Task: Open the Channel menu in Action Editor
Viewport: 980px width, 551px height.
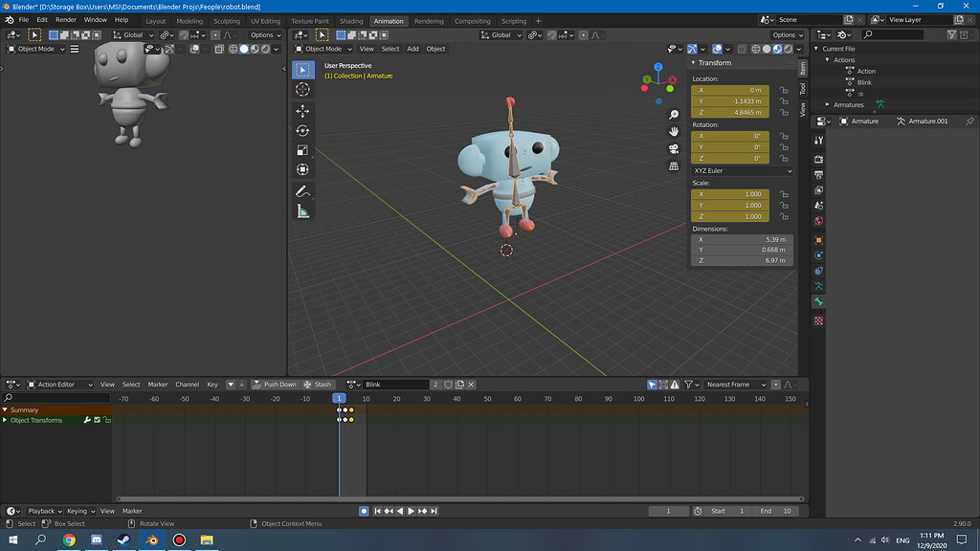Action: (x=187, y=385)
